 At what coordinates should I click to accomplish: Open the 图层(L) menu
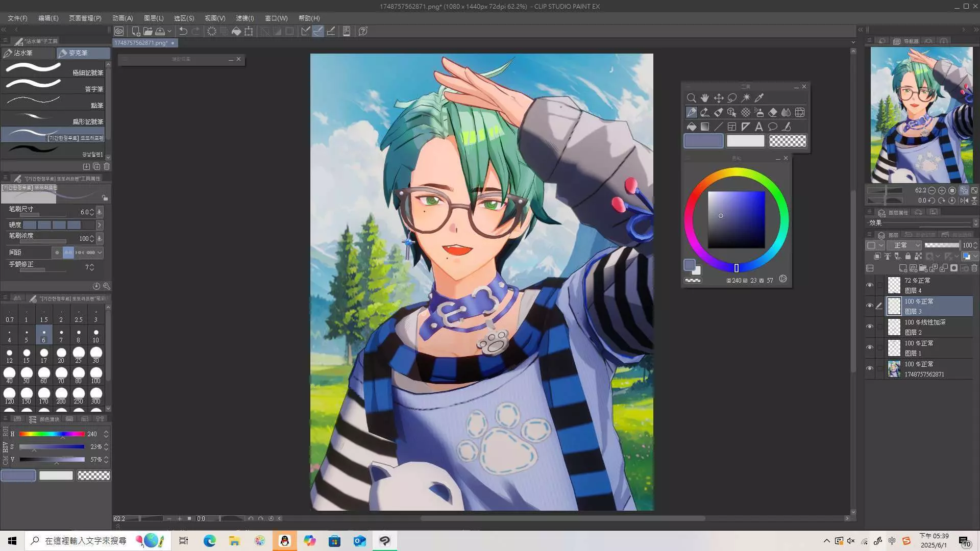pyautogui.click(x=153, y=18)
